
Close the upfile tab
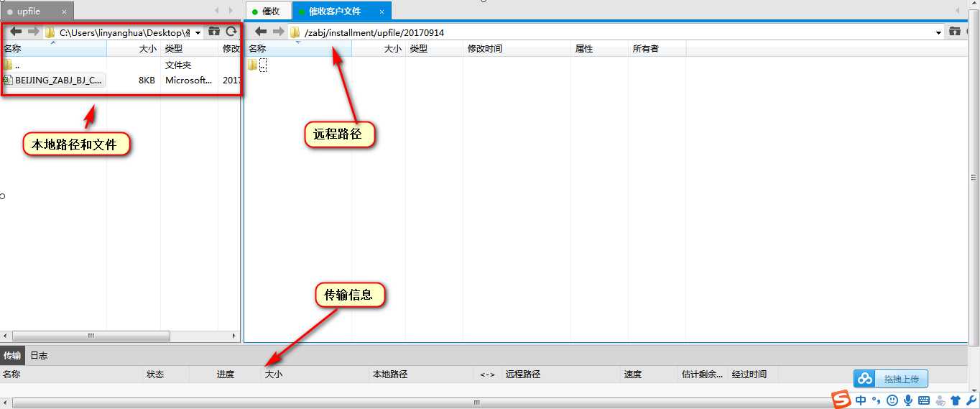point(64,12)
